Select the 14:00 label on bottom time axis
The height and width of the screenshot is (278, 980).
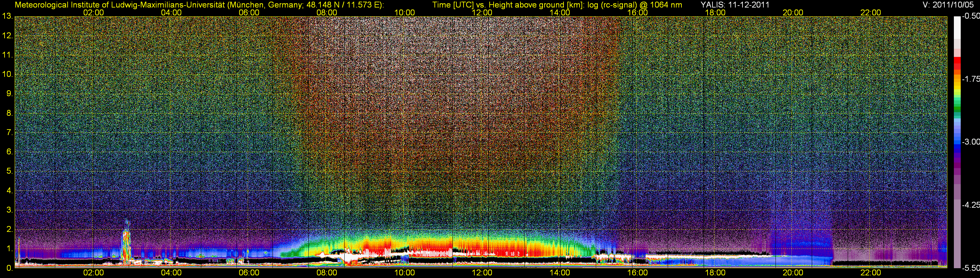(x=560, y=273)
